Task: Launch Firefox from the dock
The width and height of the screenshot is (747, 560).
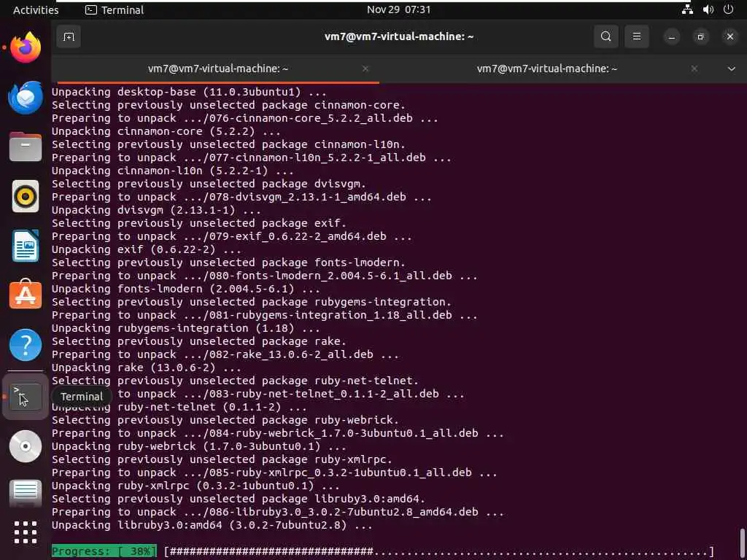Action: pyautogui.click(x=26, y=47)
